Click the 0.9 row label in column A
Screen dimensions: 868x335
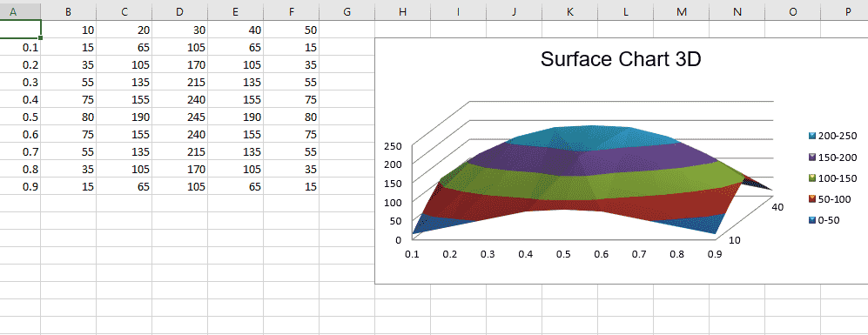pos(21,186)
